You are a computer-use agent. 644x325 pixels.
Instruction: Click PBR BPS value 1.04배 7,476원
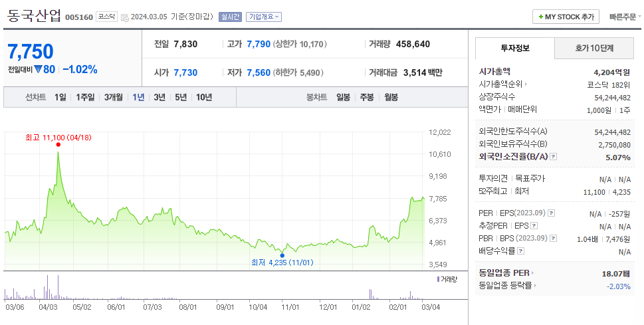click(603, 239)
